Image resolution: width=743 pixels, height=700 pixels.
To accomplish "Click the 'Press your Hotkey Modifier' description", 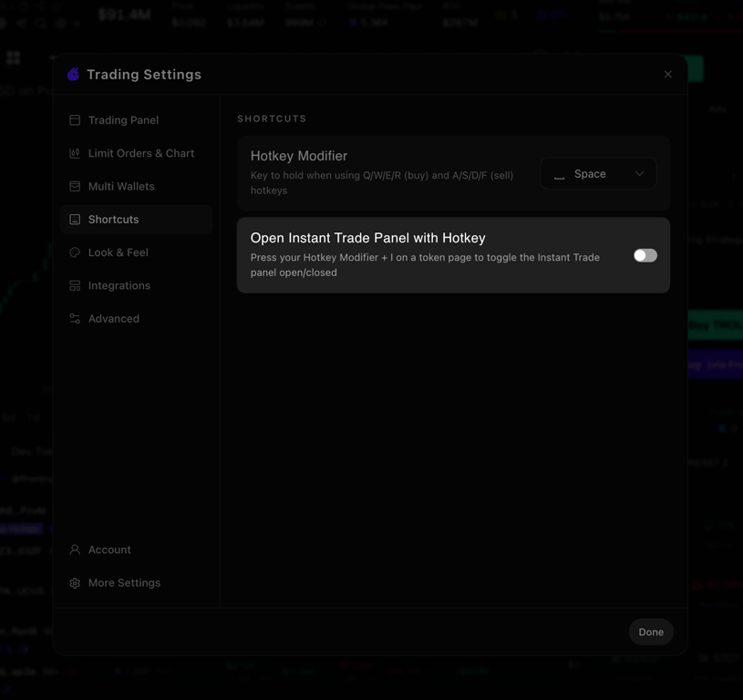I will tap(425, 264).
